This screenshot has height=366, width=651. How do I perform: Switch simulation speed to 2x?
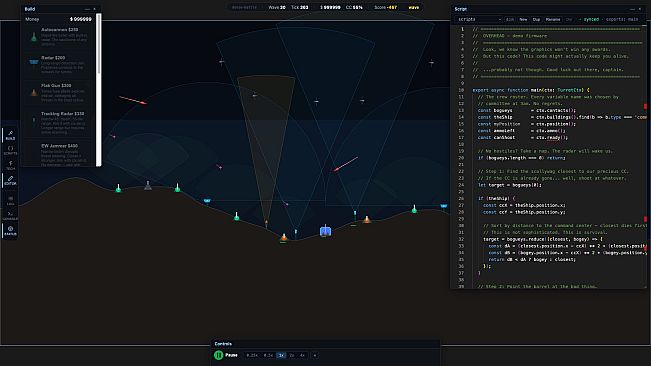pos(292,355)
